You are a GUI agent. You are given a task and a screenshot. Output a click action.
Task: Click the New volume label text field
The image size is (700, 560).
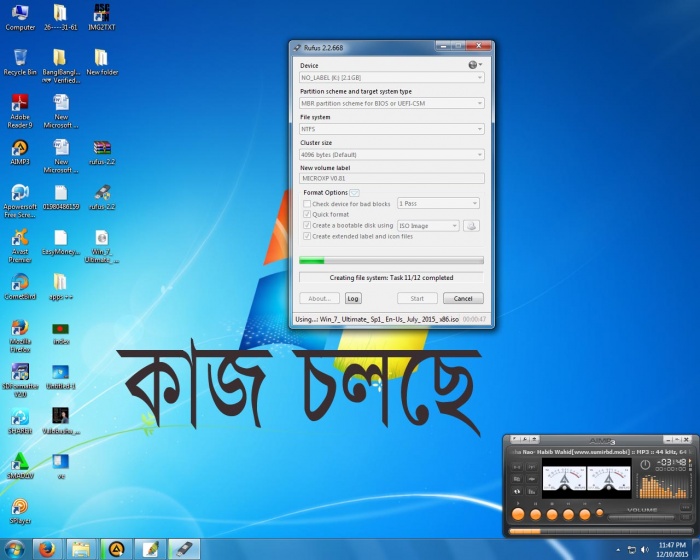pyautogui.click(x=392, y=179)
